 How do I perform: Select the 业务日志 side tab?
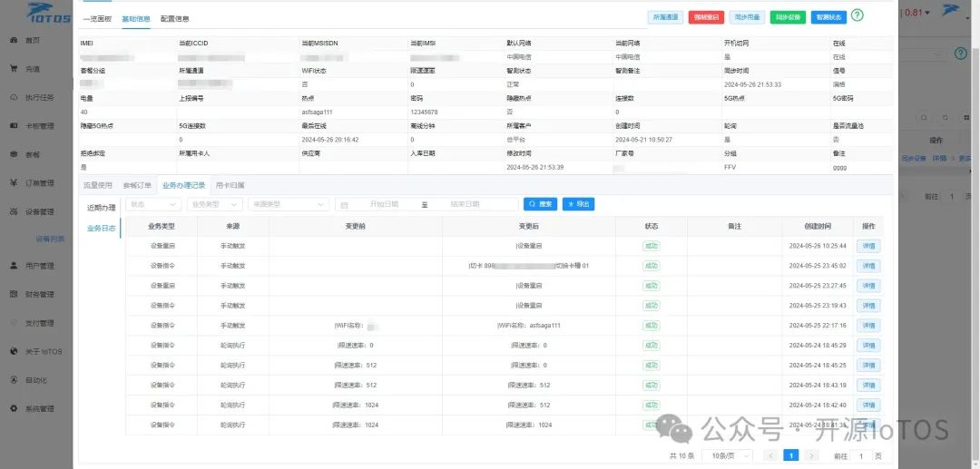tap(102, 229)
